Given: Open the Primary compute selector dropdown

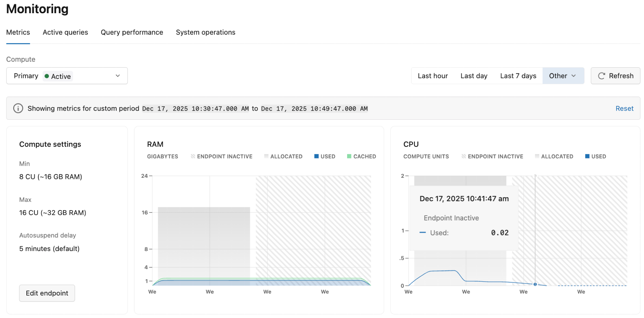Looking at the screenshot, I should 117,76.
